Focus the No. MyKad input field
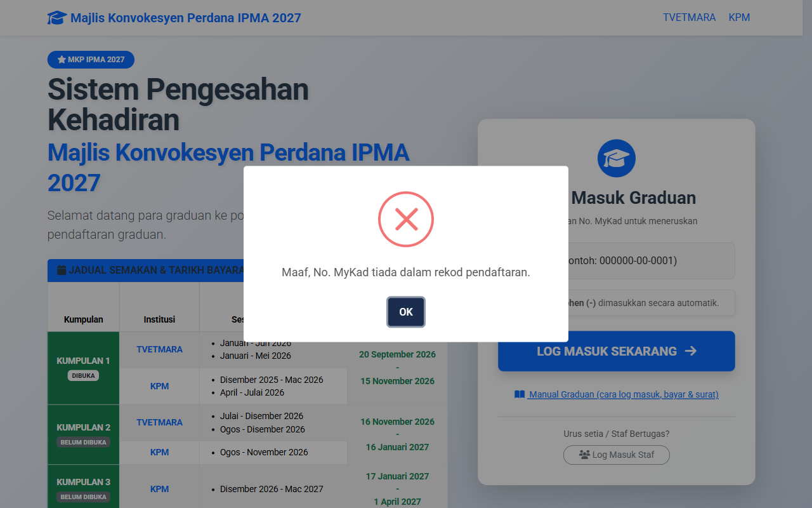The height and width of the screenshot is (508, 812). click(617, 261)
